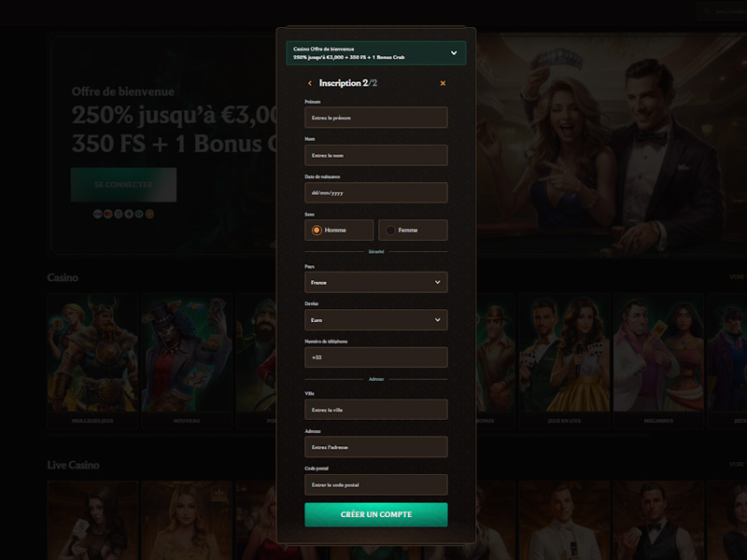747x560 pixels.
Task: Click the chevron arrow in Devise dropdown
Action: coord(437,320)
